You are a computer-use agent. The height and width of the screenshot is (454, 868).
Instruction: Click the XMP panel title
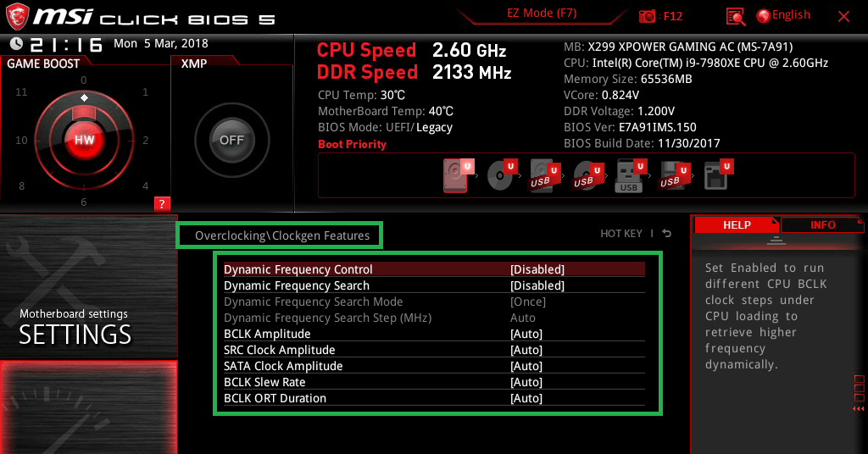coord(194,64)
